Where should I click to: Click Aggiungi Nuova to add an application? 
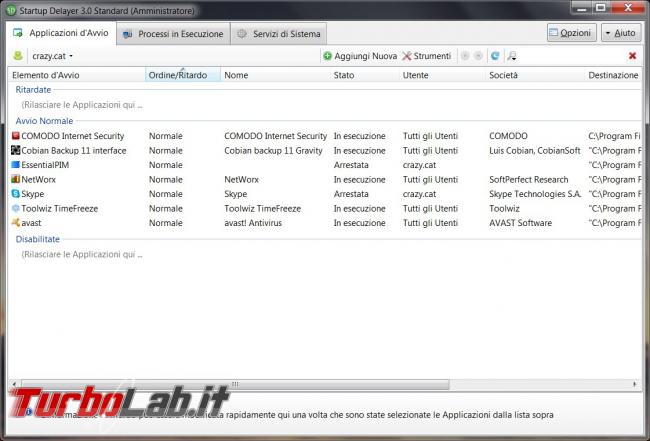tap(360, 56)
